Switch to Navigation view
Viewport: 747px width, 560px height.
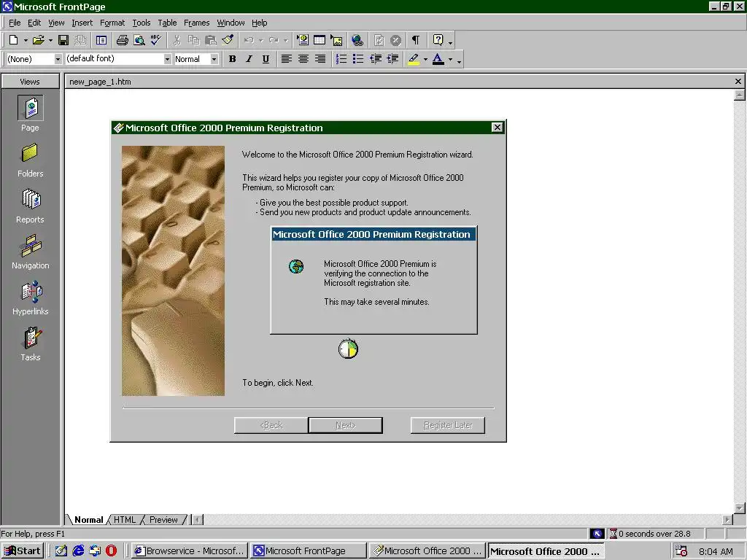[x=30, y=252]
